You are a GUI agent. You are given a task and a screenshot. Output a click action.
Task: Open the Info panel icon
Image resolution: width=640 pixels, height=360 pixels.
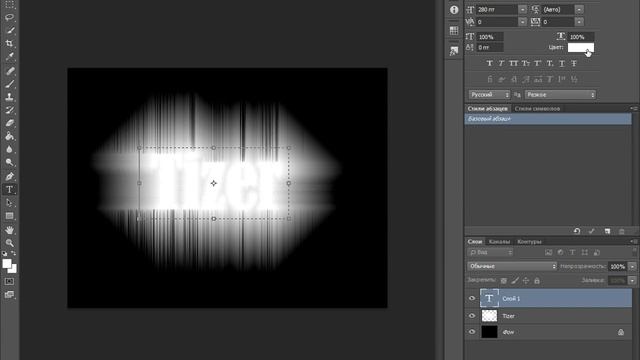454,10
